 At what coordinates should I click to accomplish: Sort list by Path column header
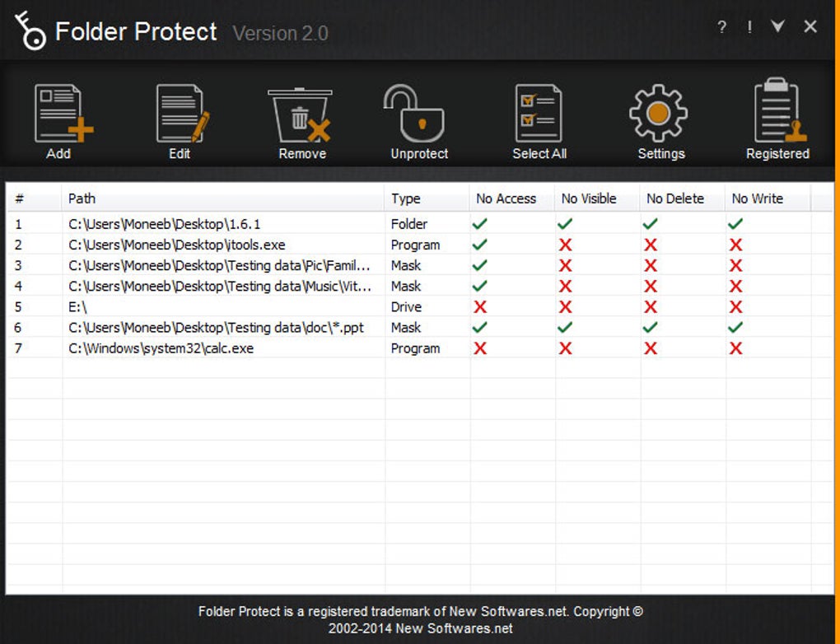223,198
